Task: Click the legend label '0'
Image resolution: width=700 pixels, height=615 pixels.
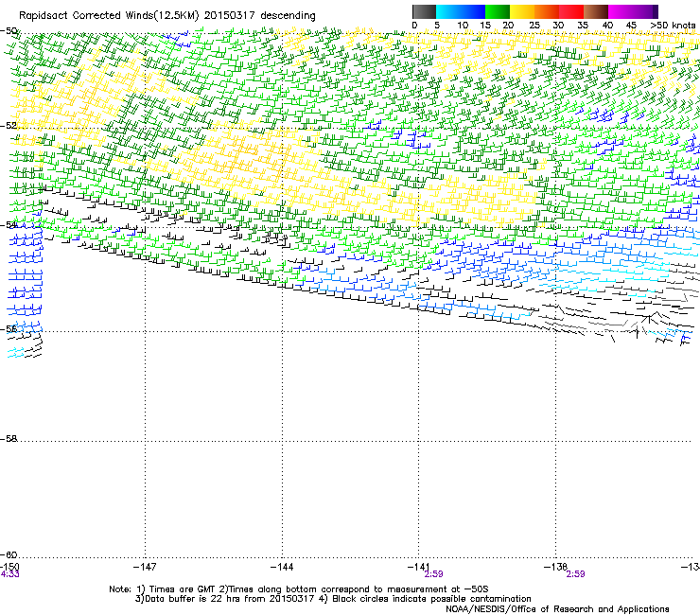Action: 414,26
